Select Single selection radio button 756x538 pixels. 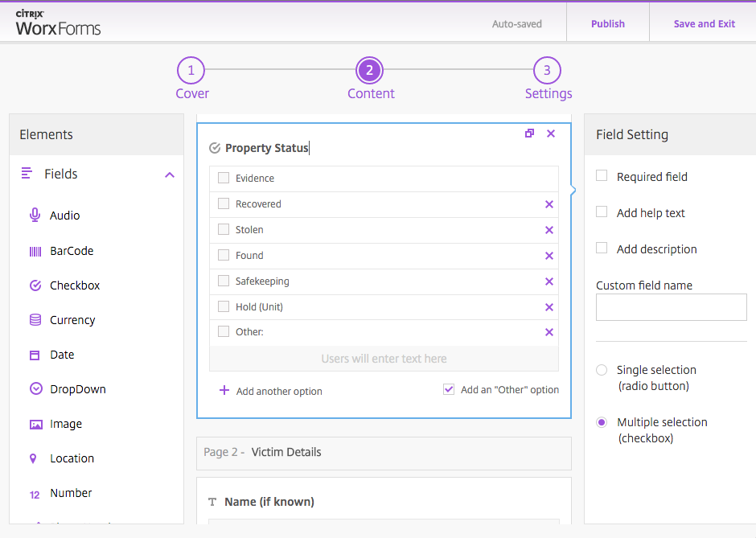(x=602, y=370)
